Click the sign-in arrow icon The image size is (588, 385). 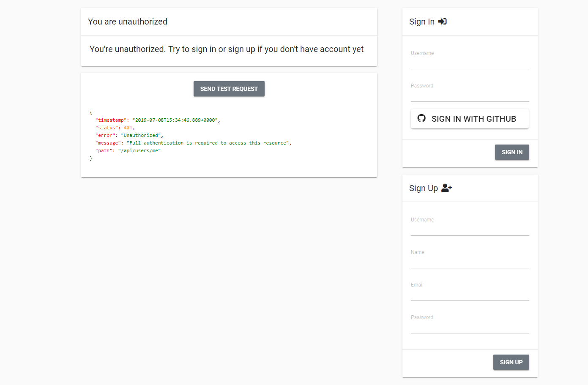pos(442,22)
